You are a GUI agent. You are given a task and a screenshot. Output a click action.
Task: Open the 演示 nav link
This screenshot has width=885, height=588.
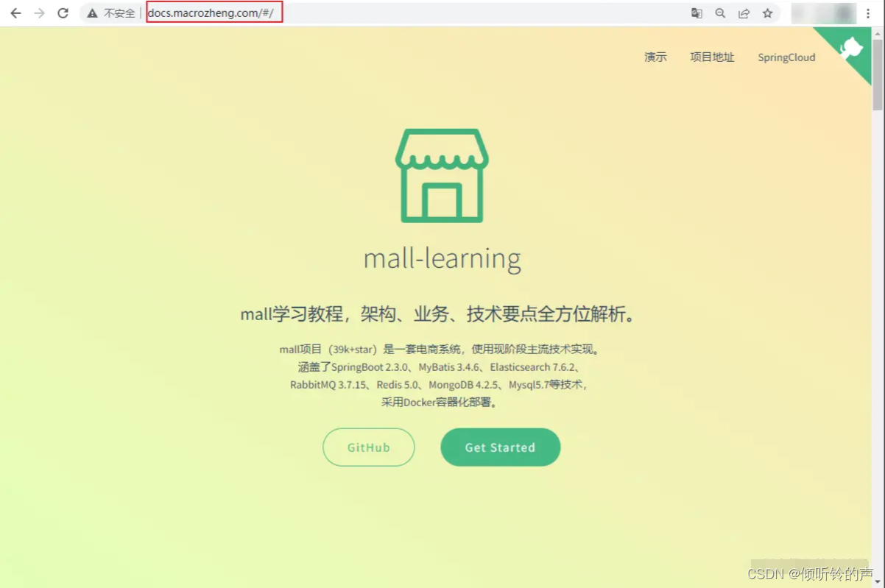(655, 57)
